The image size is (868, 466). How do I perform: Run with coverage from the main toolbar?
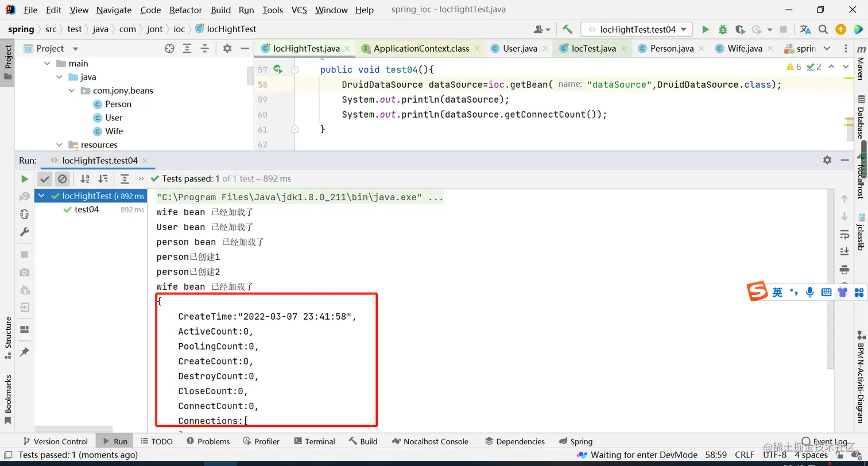pos(740,29)
